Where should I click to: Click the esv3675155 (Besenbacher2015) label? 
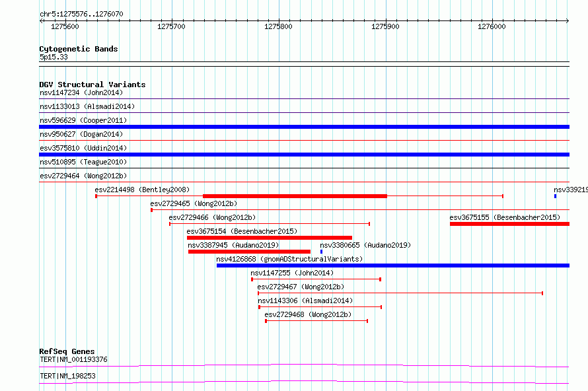point(505,217)
